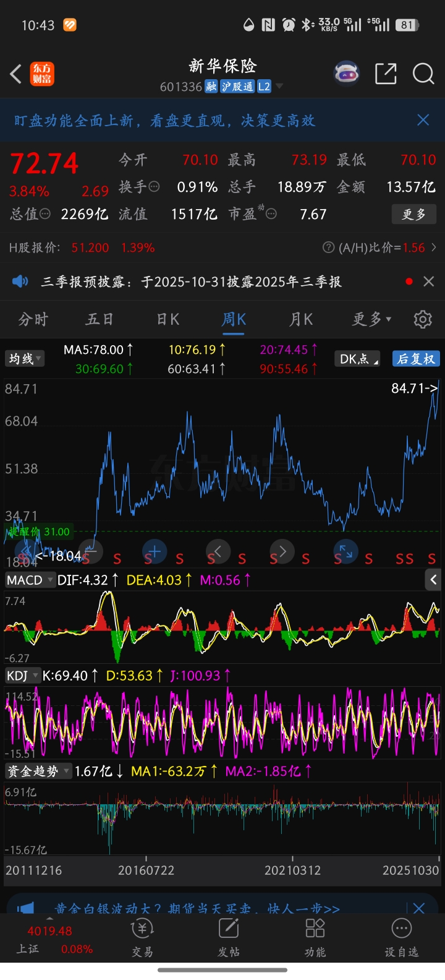Screen dimensions: 445x980
Task: Expand the 更多 period dropdown
Action: click(371, 319)
